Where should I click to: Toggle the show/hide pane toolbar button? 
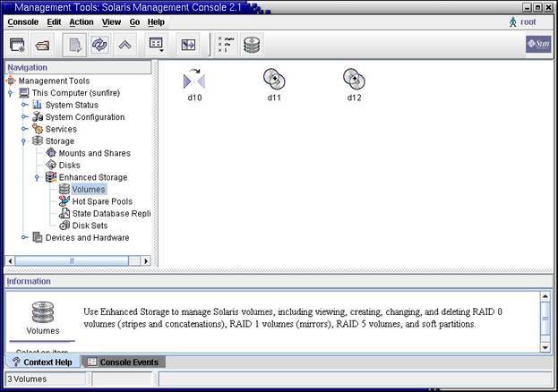tap(188, 45)
